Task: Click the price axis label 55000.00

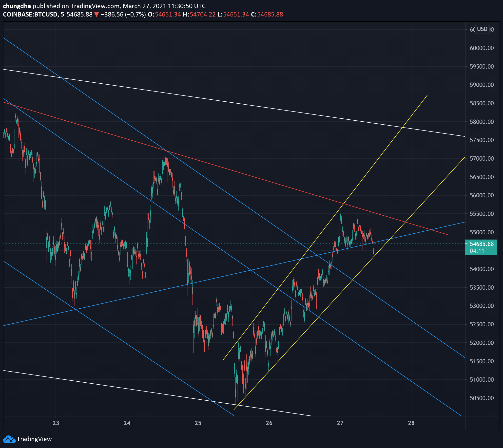Action: coord(482,232)
